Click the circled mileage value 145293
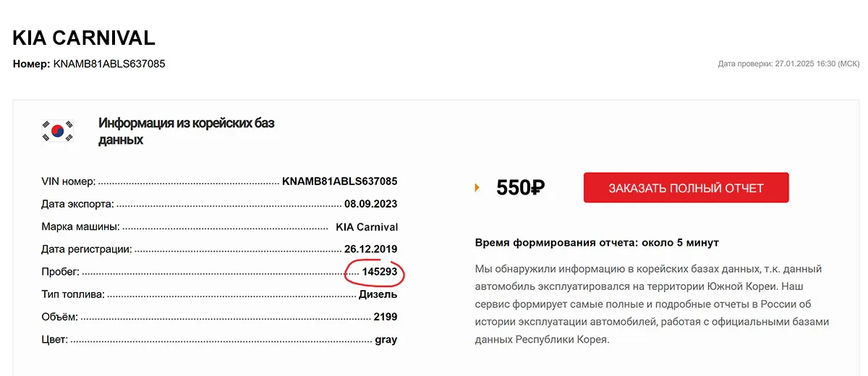This screenshot has width=868, height=376. 380,273
